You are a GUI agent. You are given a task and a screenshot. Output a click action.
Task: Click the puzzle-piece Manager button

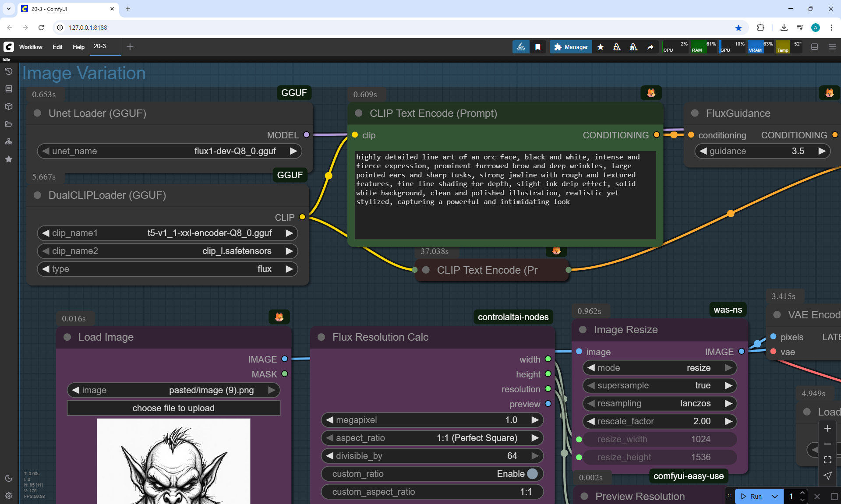click(571, 47)
